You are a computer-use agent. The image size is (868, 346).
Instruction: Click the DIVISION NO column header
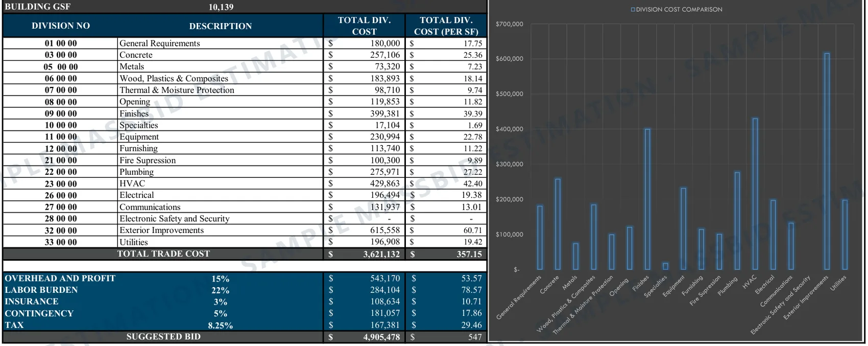pos(61,26)
